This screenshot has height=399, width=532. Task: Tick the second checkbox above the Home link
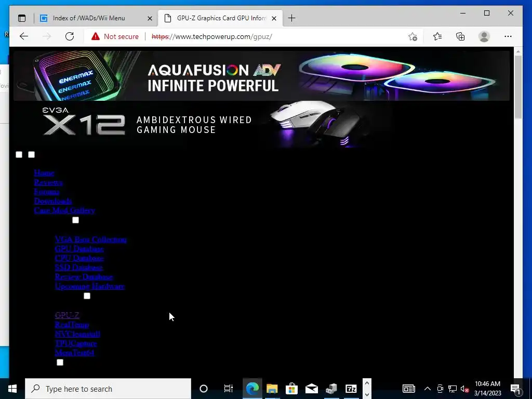(x=32, y=155)
